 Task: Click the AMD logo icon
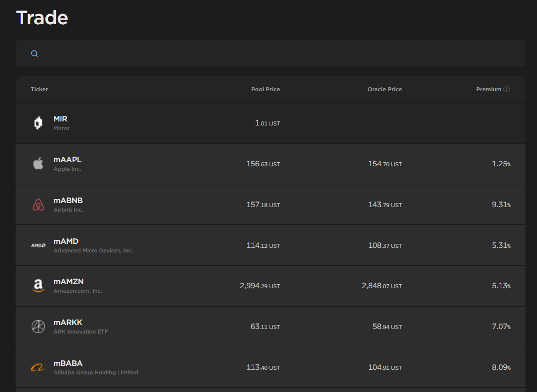pyautogui.click(x=38, y=245)
